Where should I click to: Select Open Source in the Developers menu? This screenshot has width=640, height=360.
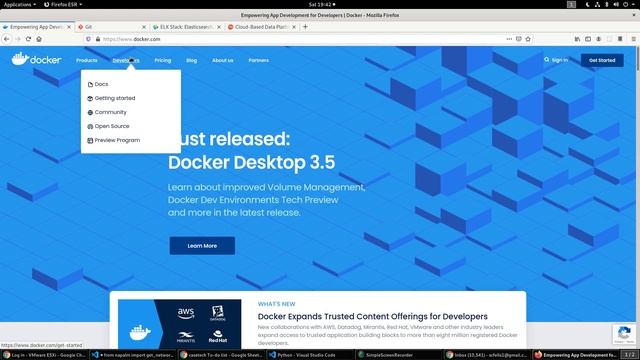108,126
